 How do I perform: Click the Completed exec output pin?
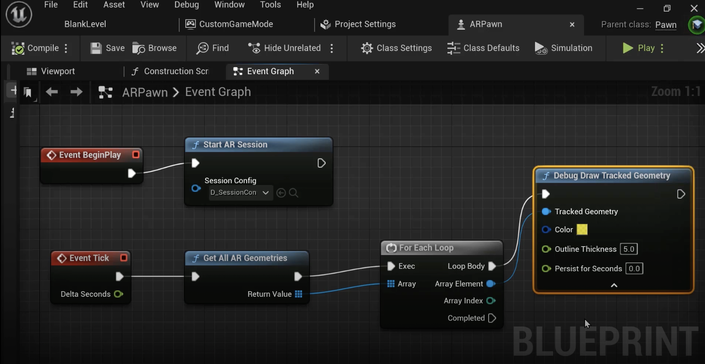tap(492, 318)
